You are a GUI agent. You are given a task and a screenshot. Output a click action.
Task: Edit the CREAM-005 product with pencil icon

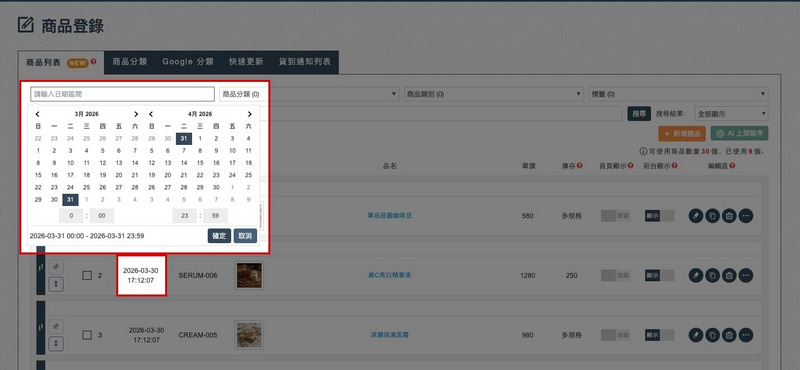695,335
